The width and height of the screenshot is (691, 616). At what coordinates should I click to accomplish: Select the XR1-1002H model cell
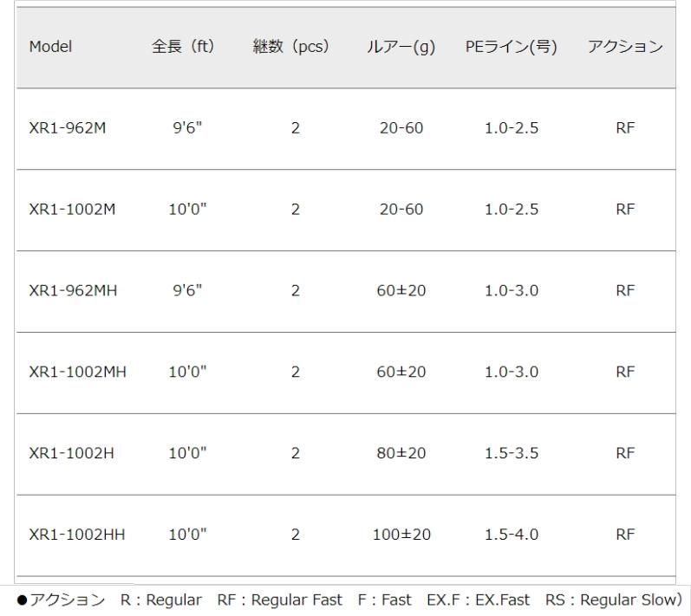coord(72,453)
